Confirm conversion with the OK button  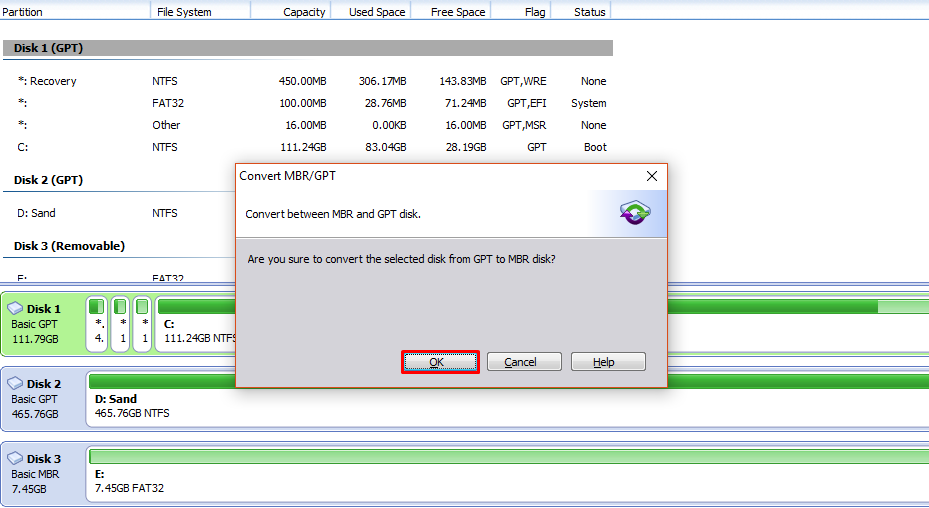[x=440, y=362]
